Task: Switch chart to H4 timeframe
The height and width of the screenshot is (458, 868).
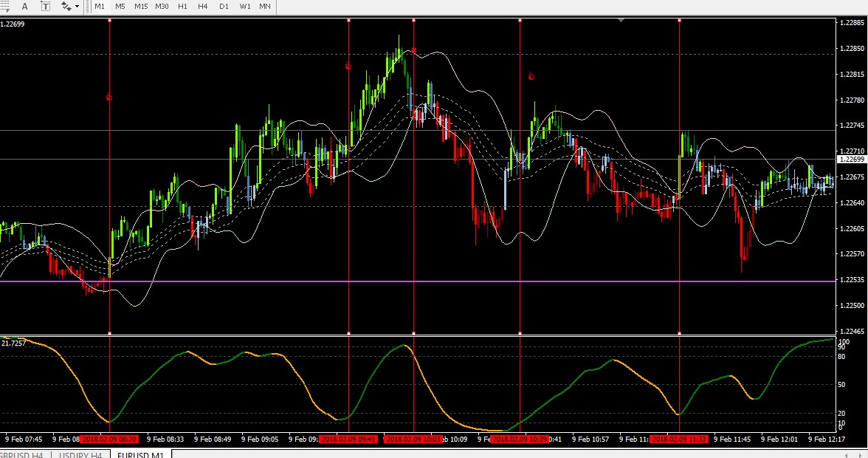Action: tap(202, 6)
